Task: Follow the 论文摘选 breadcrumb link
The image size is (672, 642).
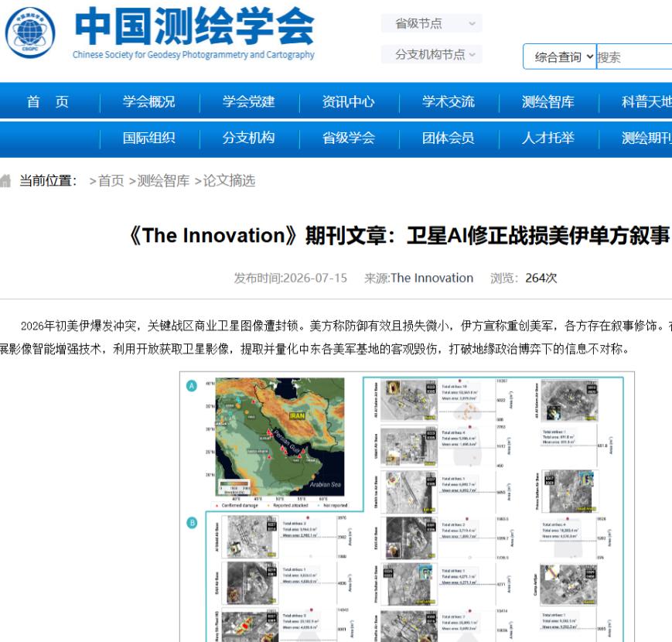Action: [x=229, y=181]
